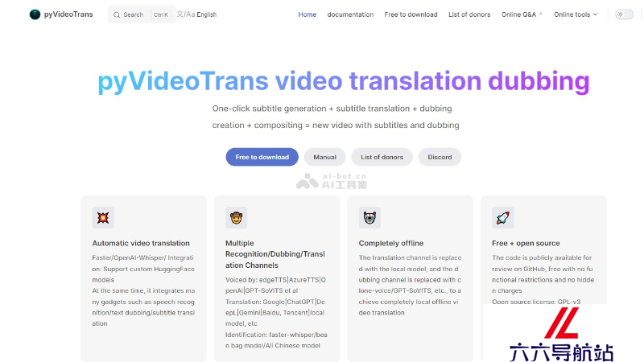Viewport: 644px width, 362px height.
Task: Click the Ctrl K shortcut badge
Action: click(160, 14)
